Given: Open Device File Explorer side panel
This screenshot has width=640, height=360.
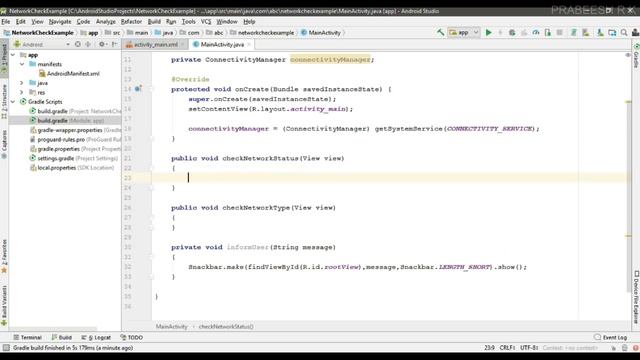Looking at the screenshot, I should click(636, 297).
